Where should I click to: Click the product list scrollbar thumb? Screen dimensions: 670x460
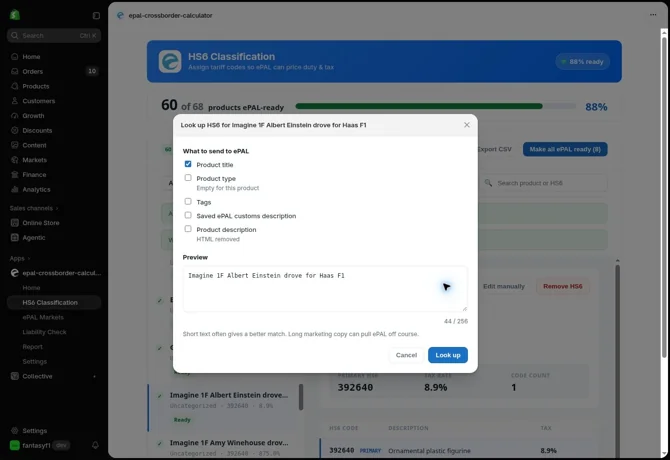(x=301, y=397)
